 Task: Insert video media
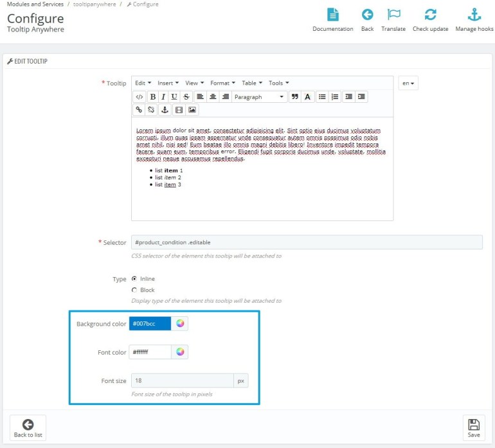tap(179, 110)
